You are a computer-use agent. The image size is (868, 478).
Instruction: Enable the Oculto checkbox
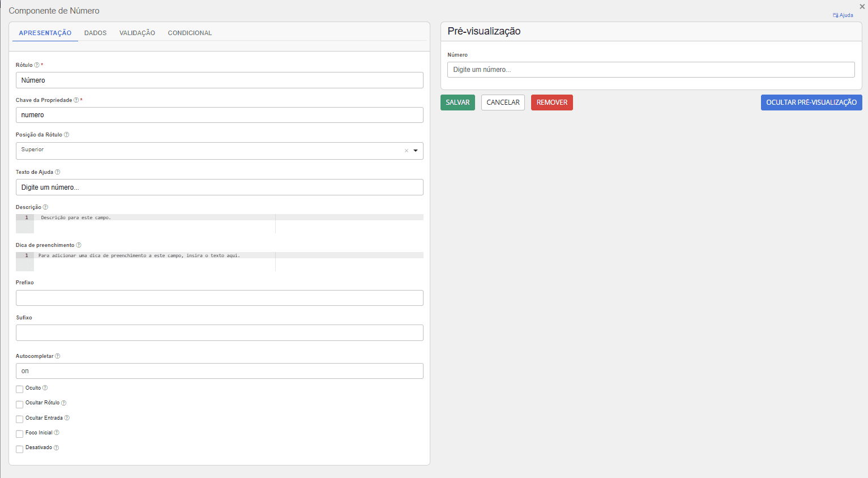tap(19, 389)
